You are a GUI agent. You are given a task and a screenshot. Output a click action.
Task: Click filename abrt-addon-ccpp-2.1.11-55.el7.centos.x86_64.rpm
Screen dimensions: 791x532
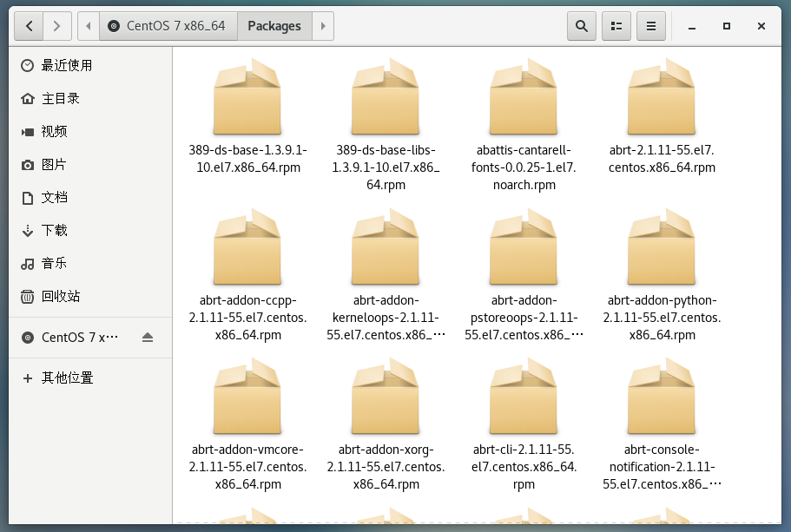(x=247, y=318)
